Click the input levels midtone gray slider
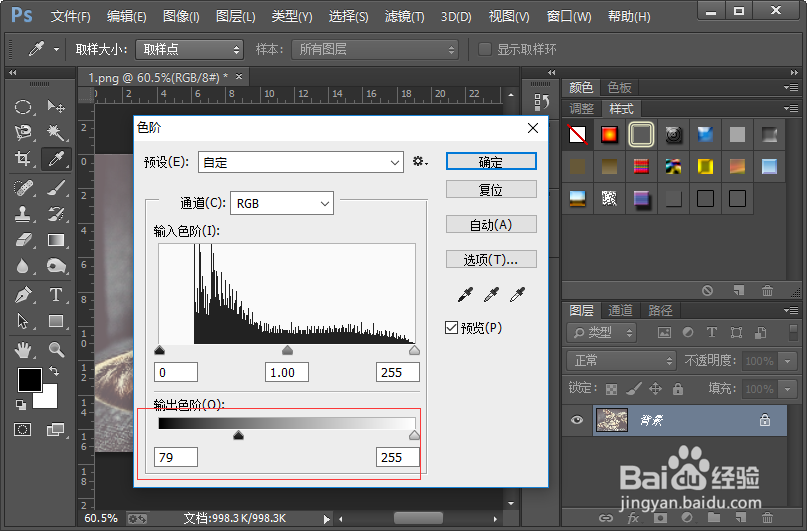Viewport: 807px width, 531px height. pos(287,350)
